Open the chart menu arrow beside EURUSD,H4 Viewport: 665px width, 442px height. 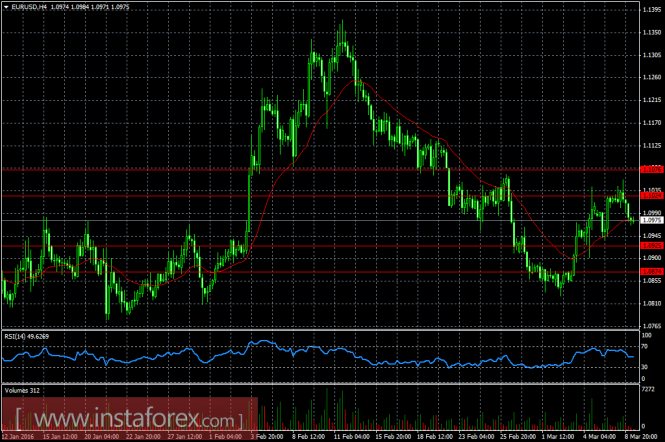(6, 7)
